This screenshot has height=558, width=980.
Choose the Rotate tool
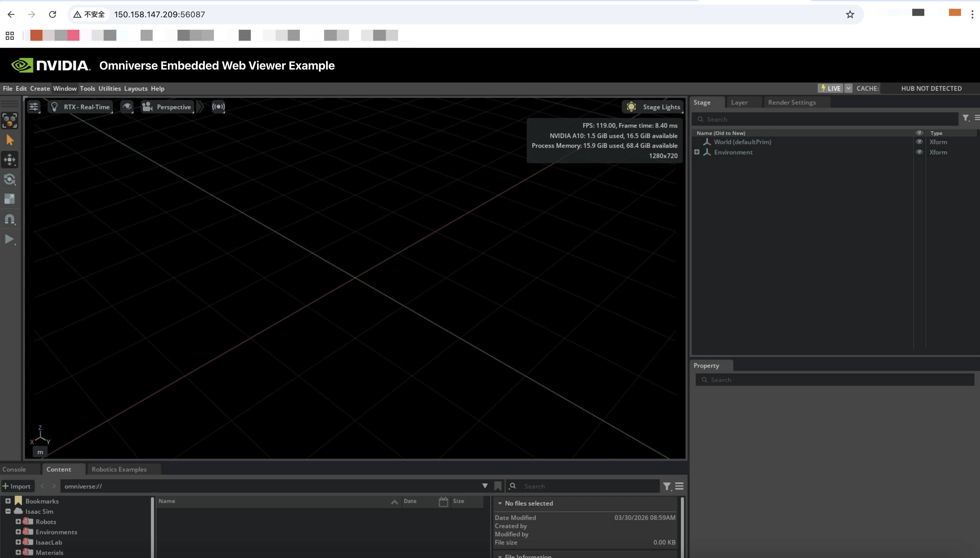(10, 179)
